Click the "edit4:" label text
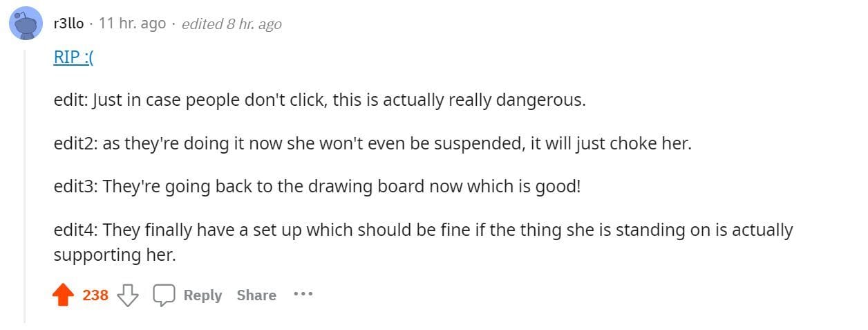This screenshot has width=868, height=330. click(x=76, y=230)
